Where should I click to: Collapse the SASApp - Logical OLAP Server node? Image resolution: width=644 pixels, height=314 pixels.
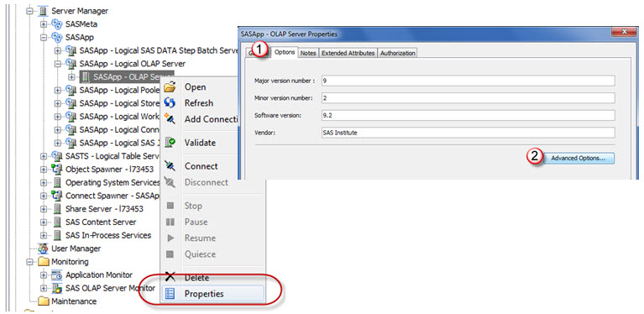(57, 64)
